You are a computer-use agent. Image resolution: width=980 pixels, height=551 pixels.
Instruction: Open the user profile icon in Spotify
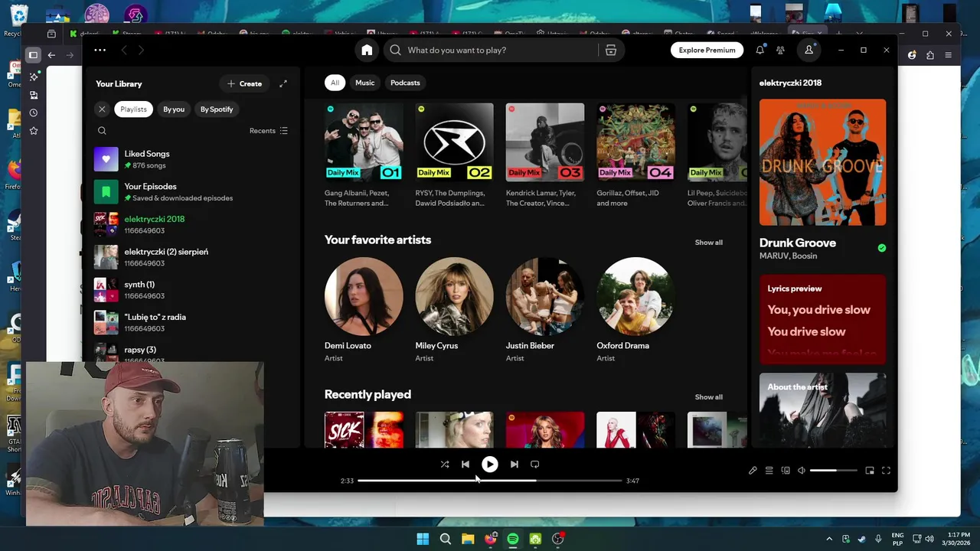click(x=808, y=50)
